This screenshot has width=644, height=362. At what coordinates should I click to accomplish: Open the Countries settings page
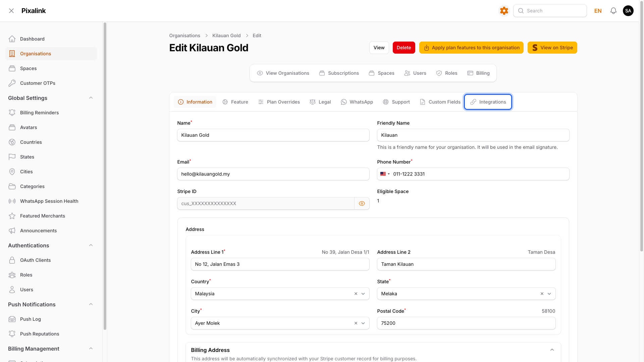coord(51,142)
